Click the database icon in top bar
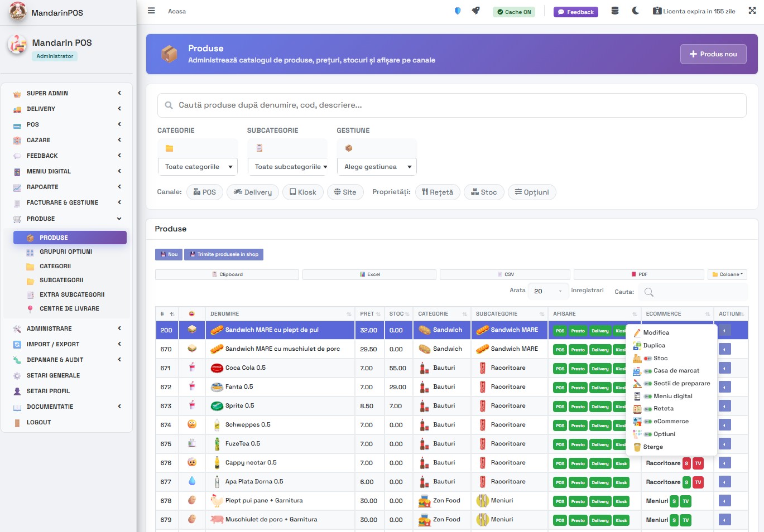The height and width of the screenshot is (532, 764). pyautogui.click(x=614, y=11)
